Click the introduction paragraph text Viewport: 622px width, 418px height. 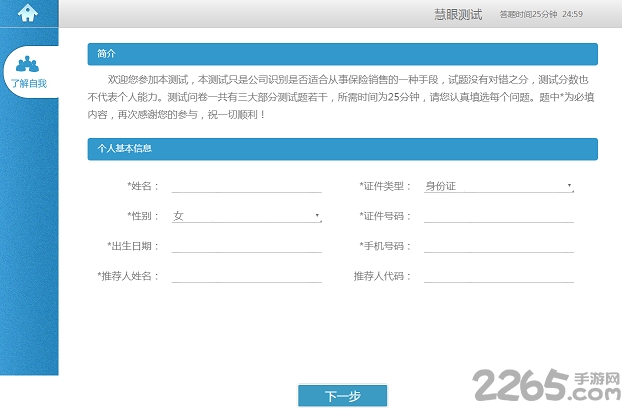pos(342,96)
